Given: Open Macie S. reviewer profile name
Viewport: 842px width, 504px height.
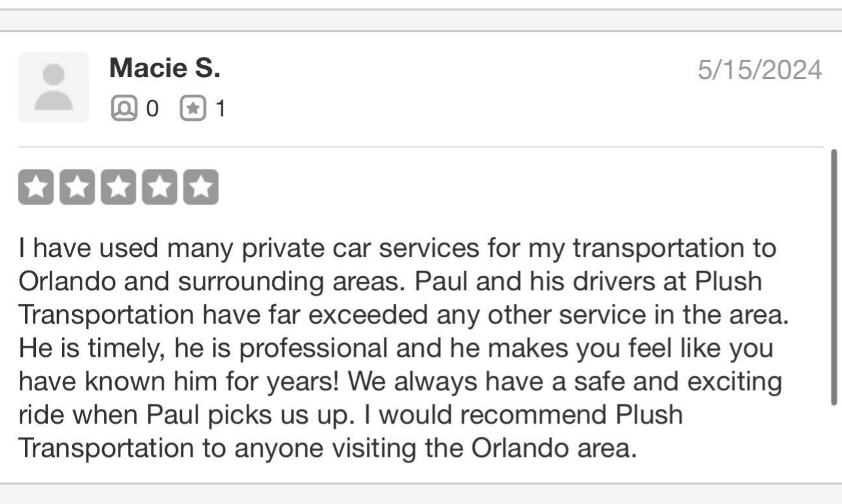Looking at the screenshot, I should click(x=164, y=69).
